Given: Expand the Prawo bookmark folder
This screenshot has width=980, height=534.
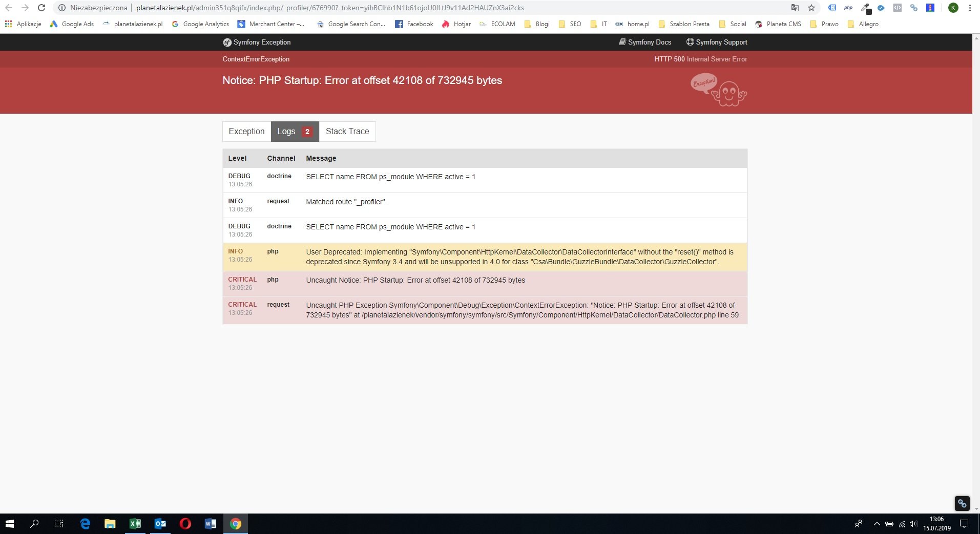Looking at the screenshot, I should click(824, 24).
